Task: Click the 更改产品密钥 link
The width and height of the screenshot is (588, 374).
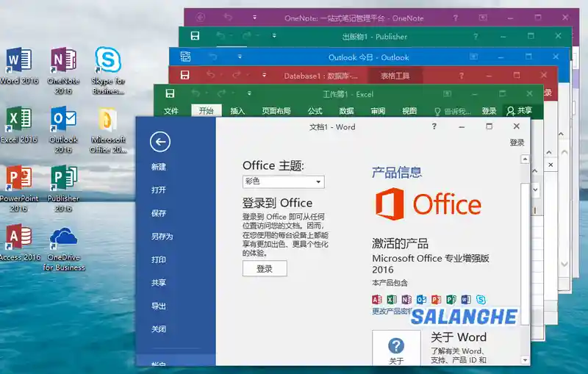Action: pos(392,311)
